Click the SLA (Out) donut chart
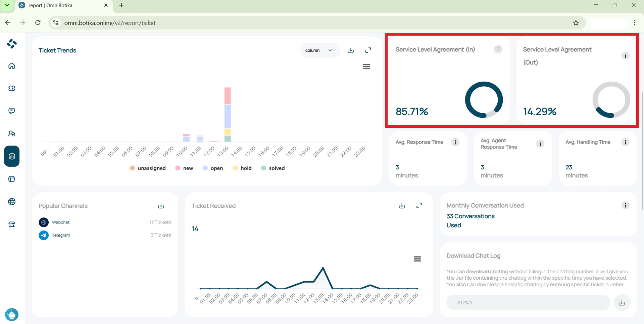644x324 pixels. [611, 100]
